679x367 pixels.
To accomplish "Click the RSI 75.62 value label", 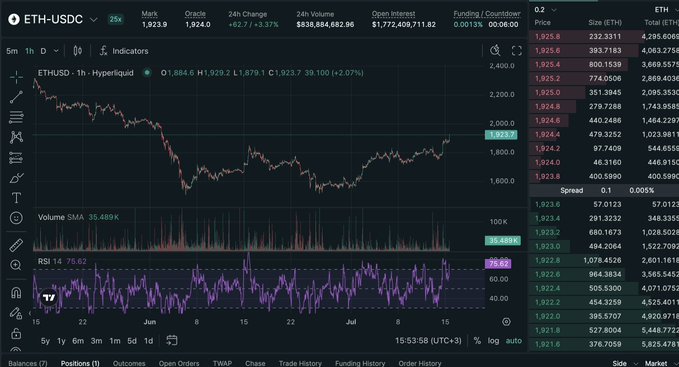I will click(498, 264).
